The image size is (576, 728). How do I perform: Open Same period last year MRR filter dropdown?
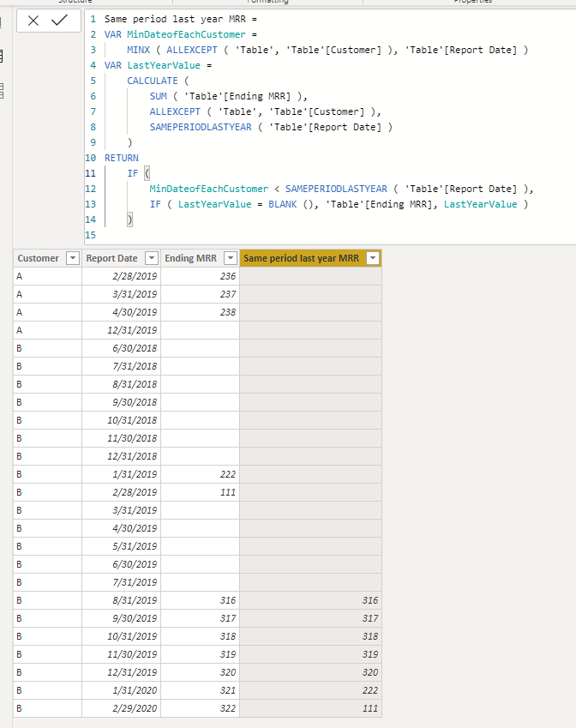tap(373, 258)
